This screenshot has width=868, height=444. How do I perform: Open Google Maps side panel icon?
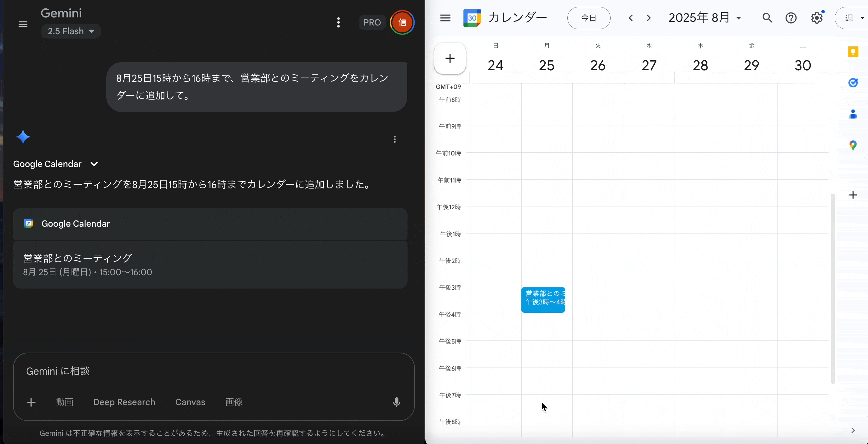853,146
